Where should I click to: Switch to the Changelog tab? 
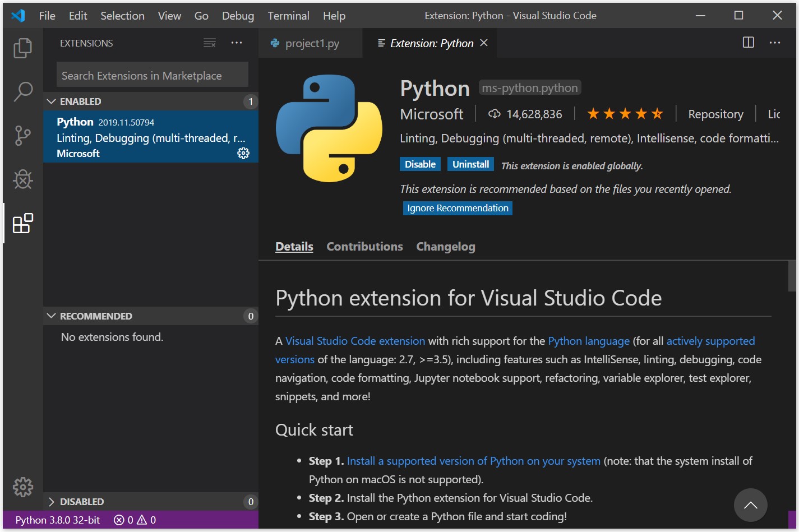pyautogui.click(x=446, y=247)
